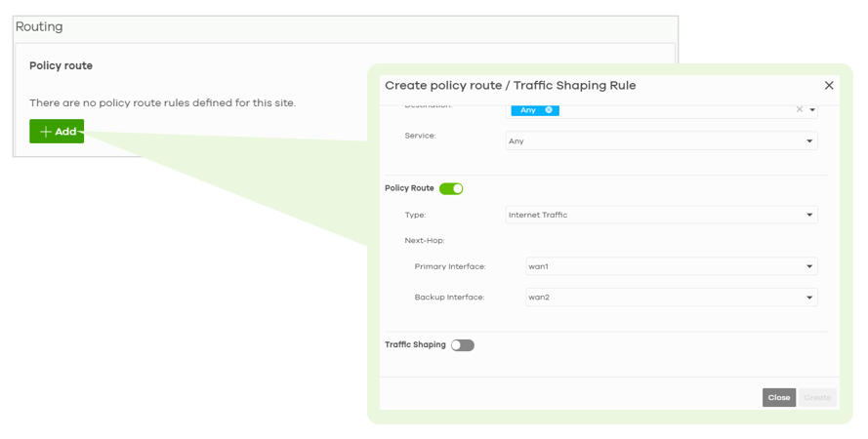
Task: Click the Create button
Action: pyautogui.click(x=817, y=398)
